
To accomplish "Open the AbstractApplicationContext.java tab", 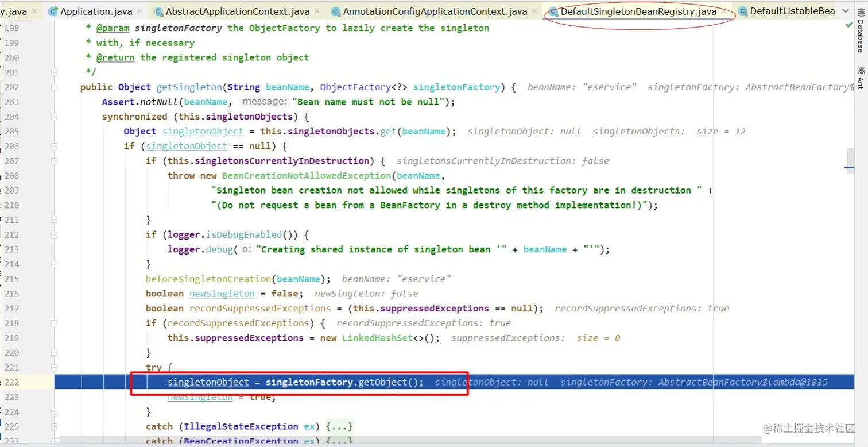I will coord(239,11).
